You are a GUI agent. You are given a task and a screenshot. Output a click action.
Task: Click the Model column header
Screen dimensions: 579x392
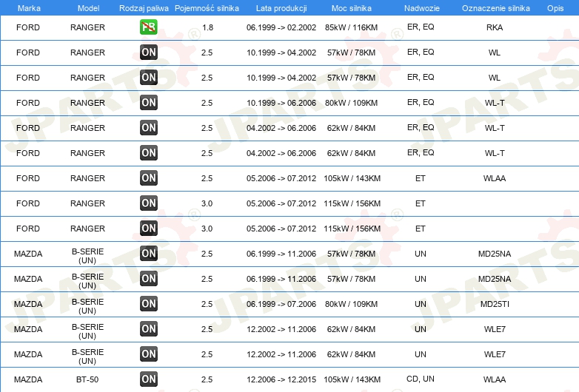88,8
